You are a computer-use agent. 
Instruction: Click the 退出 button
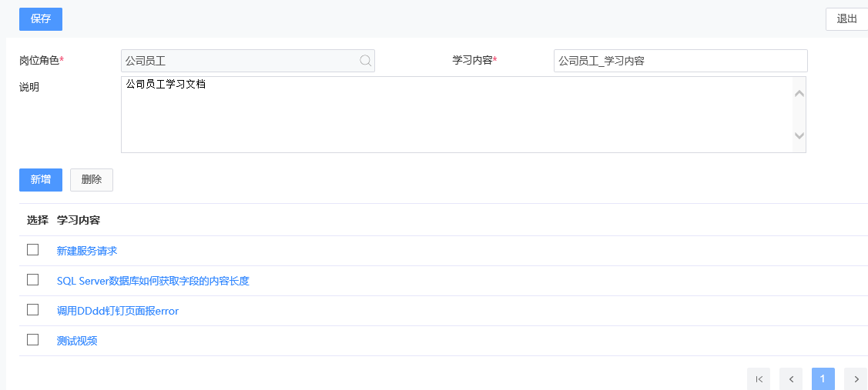[846, 19]
